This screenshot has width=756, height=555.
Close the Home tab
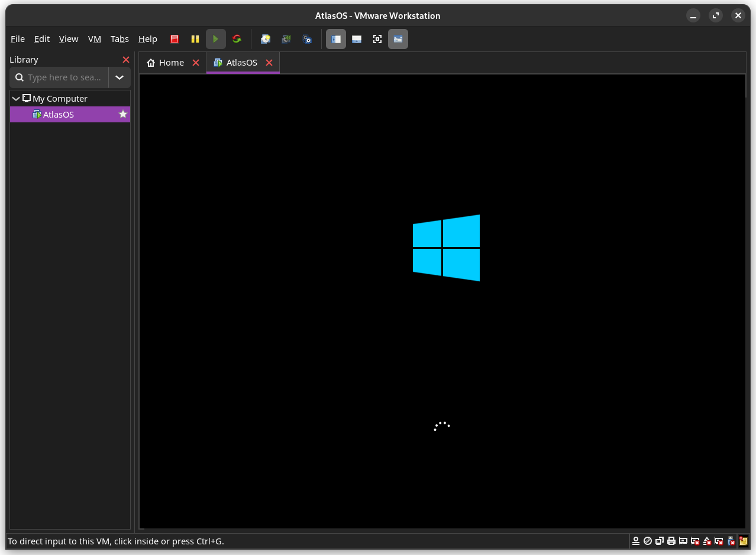[x=196, y=63]
